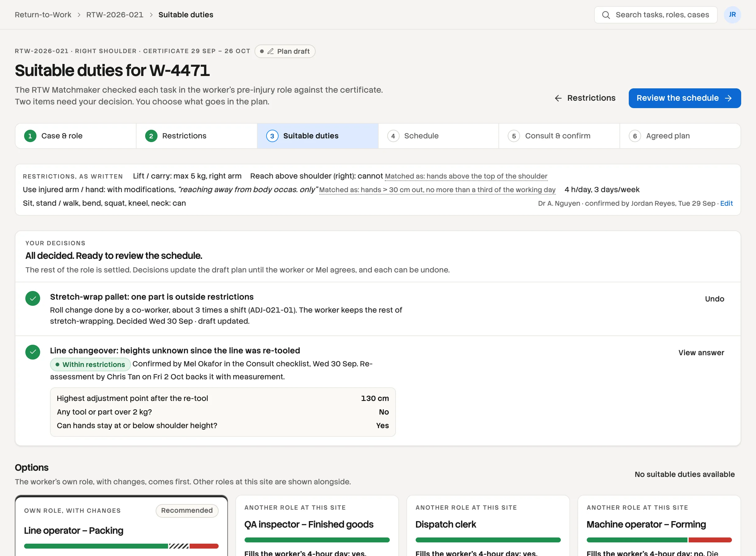Switch to the Schedule step
The height and width of the screenshot is (556, 756).
click(439, 136)
